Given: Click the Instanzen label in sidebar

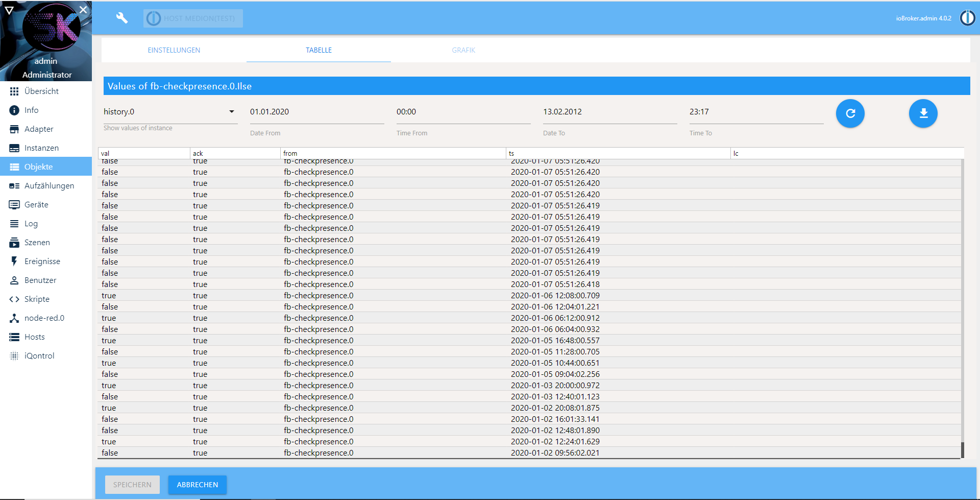Looking at the screenshot, I should click(41, 148).
